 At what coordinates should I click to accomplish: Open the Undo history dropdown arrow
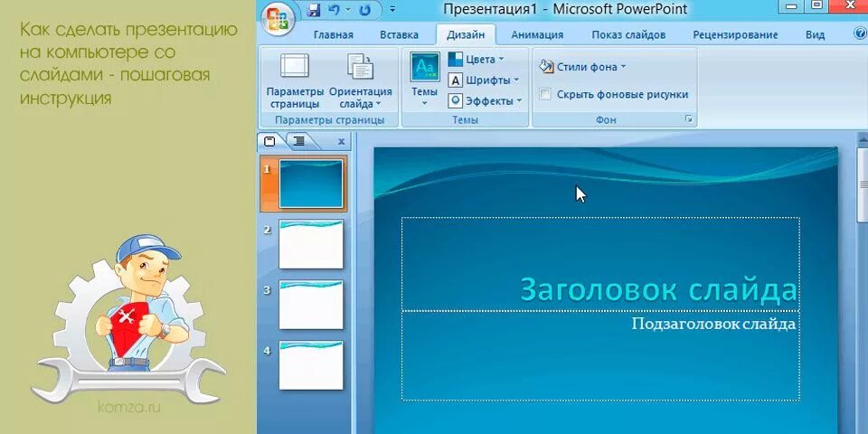[x=348, y=9]
